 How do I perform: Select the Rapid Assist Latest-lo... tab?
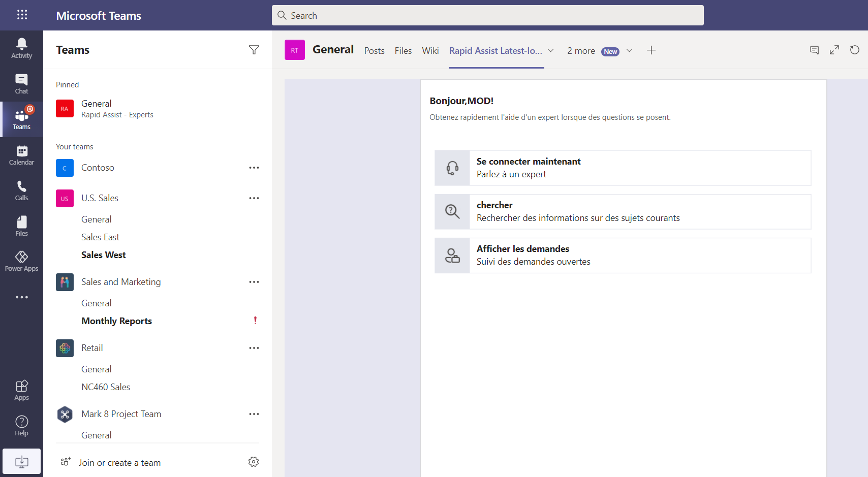point(495,50)
